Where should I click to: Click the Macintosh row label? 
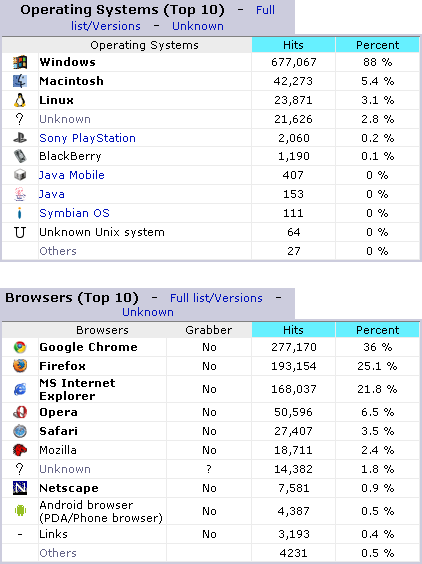[x=72, y=81]
